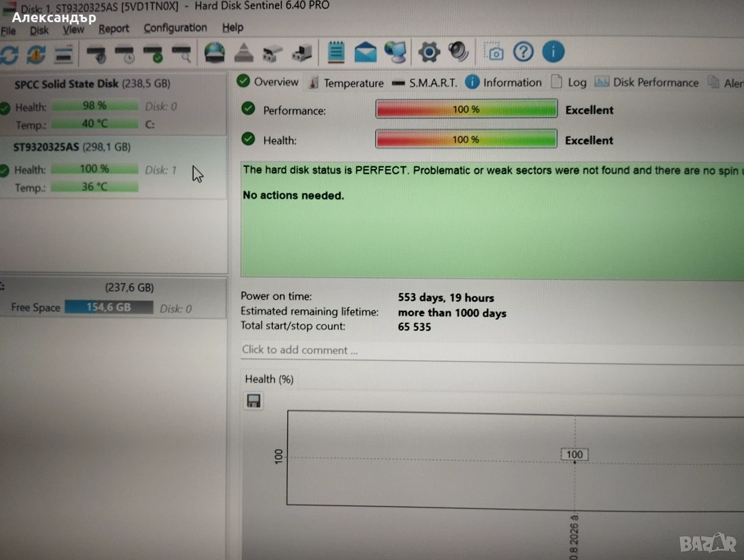The width and height of the screenshot is (744, 560).
Task: Click 'Excellent' next to Performance bar
Action: tap(589, 110)
